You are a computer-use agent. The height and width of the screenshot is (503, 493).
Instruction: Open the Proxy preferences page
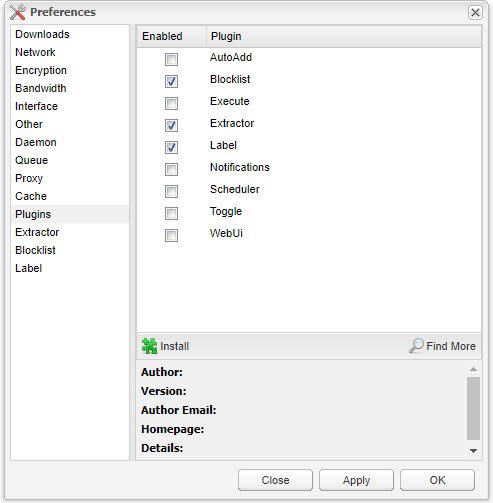(x=70, y=178)
